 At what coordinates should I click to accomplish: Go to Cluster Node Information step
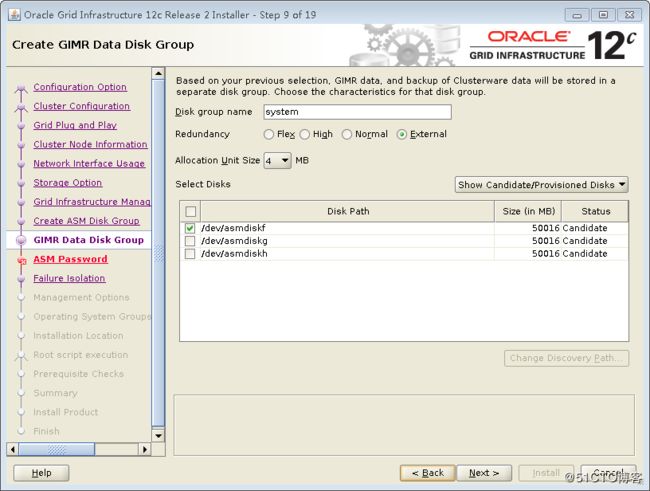point(90,144)
